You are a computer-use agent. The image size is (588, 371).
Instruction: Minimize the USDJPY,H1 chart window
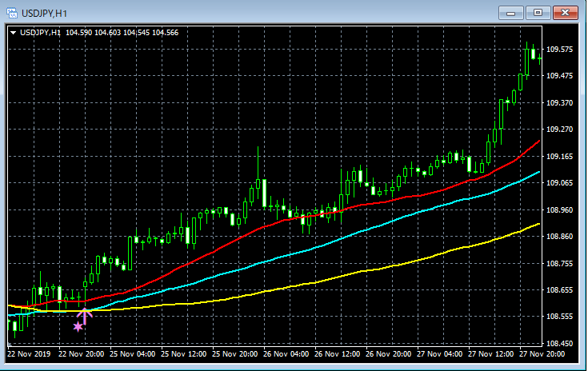(510, 13)
